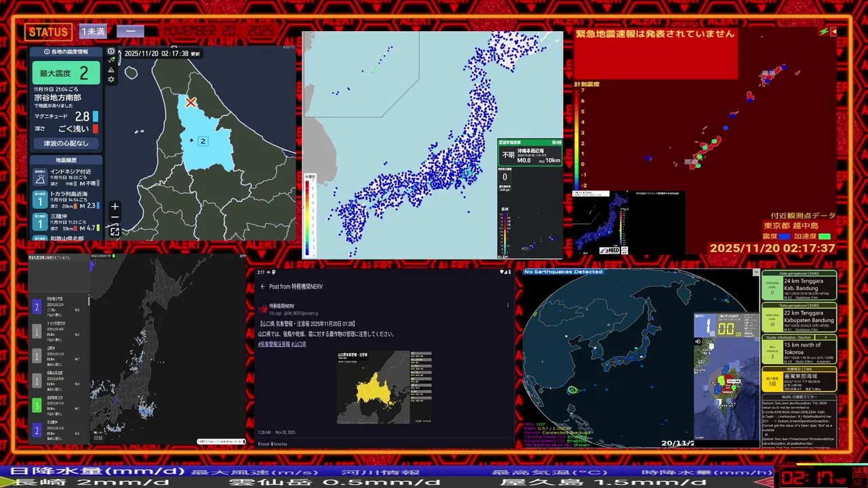The image size is (868, 488).
Task: Click the blue 震度 legend swatch
Action: point(785,237)
